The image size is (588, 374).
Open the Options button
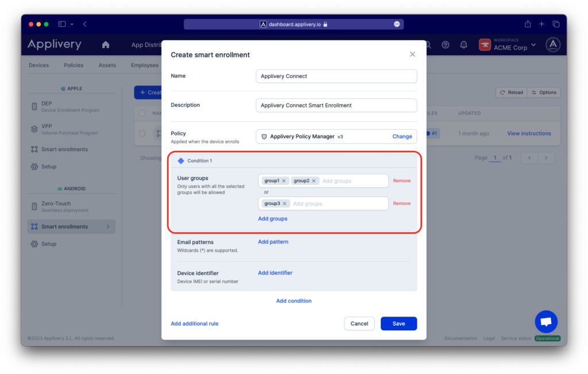tap(544, 92)
